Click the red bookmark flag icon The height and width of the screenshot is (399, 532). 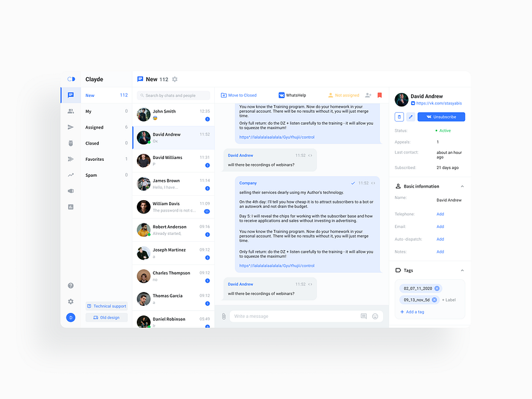pyautogui.click(x=379, y=94)
